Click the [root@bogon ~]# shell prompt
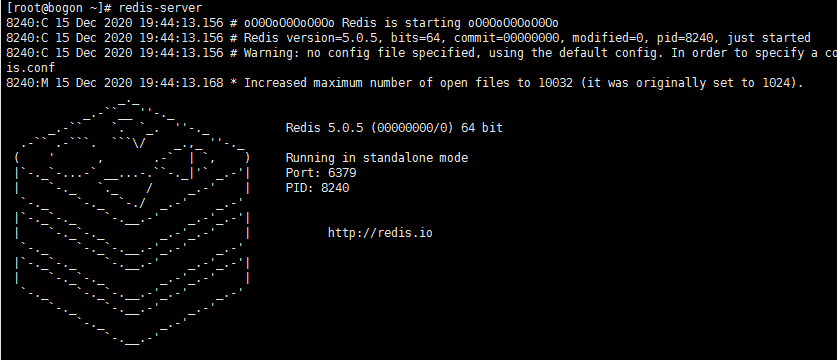The width and height of the screenshot is (837, 360). [x=59, y=9]
